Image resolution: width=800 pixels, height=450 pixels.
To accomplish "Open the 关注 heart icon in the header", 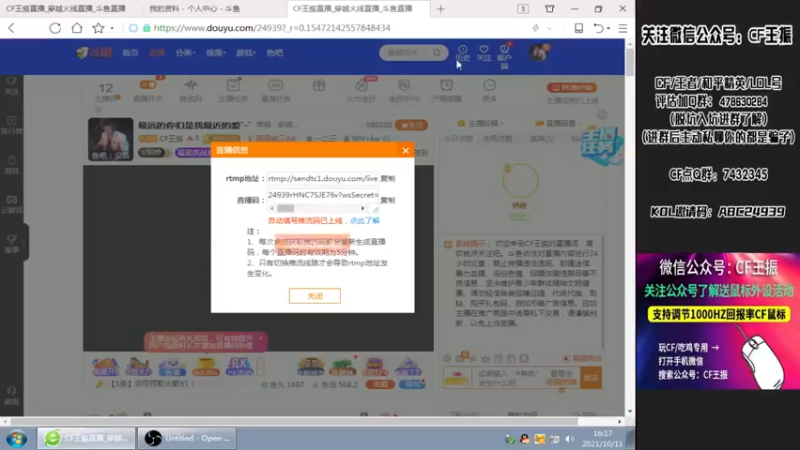I will pyautogui.click(x=484, y=53).
